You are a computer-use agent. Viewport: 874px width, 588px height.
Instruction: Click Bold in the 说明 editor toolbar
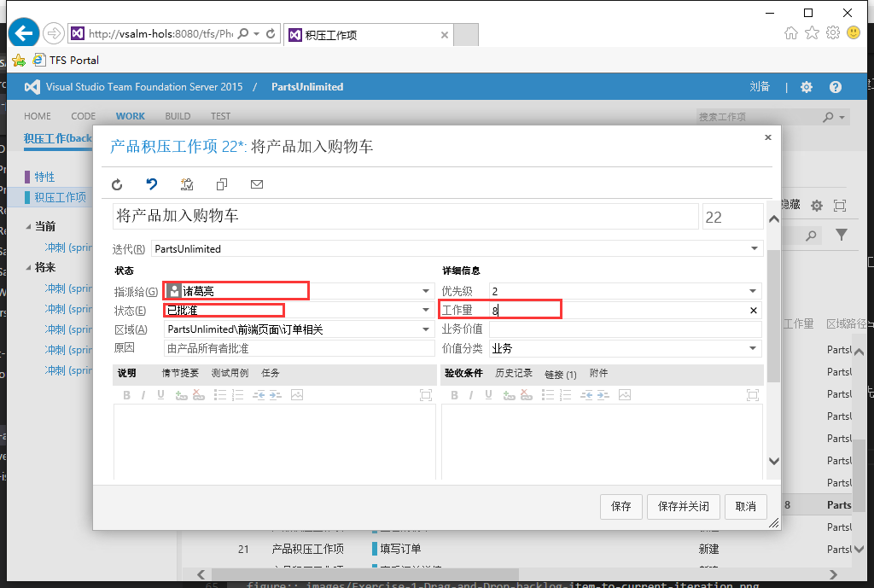(126, 395)
